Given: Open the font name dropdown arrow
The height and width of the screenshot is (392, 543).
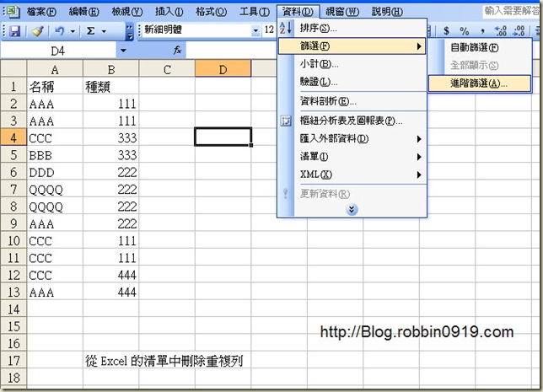Looking at the screenshot, I should click(255, 31).
